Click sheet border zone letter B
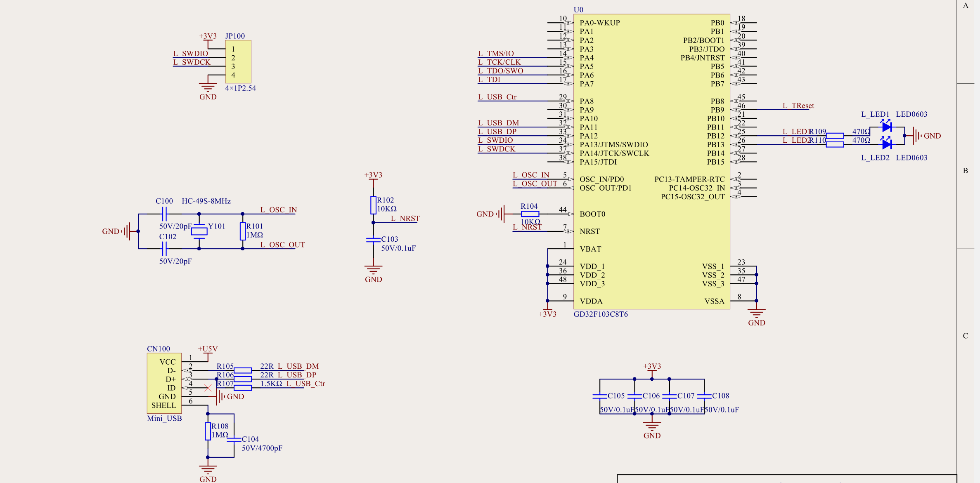The height and width of the screenshot is (483, 980). [x=965, y=170]
